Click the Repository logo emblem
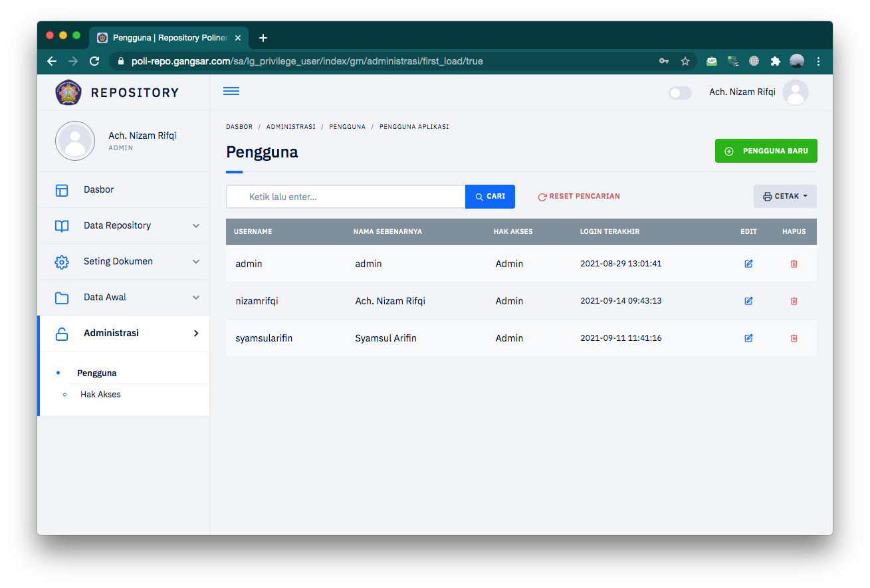Image resolution: width=870 pixels, height=588 pixels. pyautogui.click(x=68, y=92)
